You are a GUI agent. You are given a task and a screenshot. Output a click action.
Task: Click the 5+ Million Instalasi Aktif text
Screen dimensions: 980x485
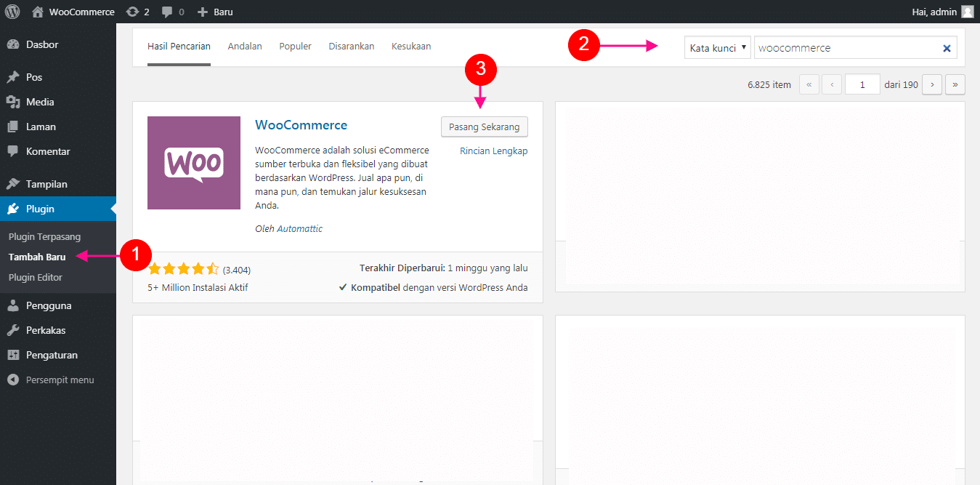pyautogui.click(x=198, y=287)
